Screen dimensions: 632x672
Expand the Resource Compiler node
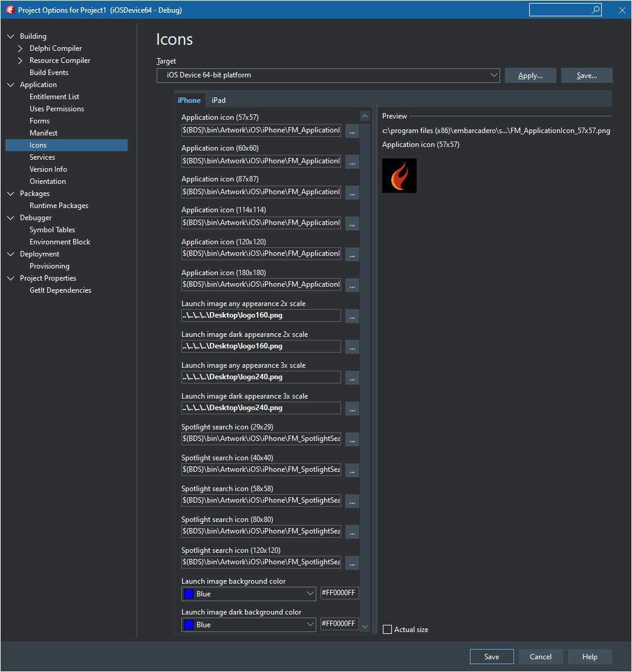pyautogui.click(x=20, y=60)
